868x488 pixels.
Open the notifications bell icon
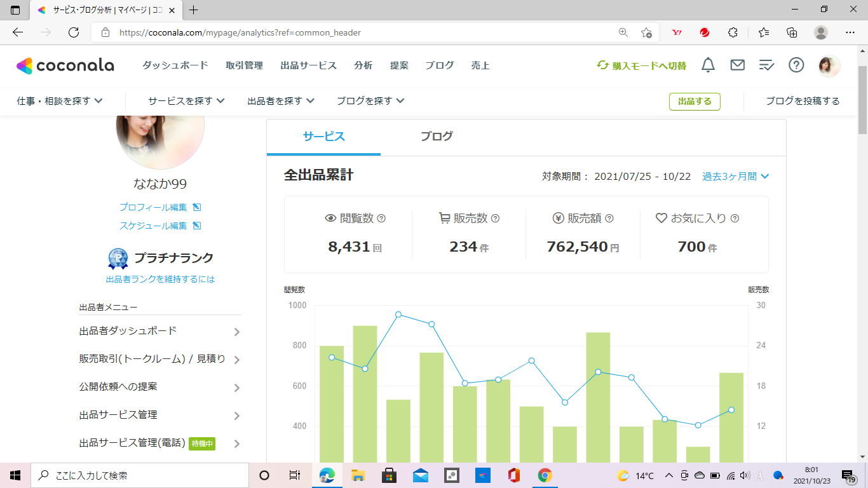pos(708,65)
